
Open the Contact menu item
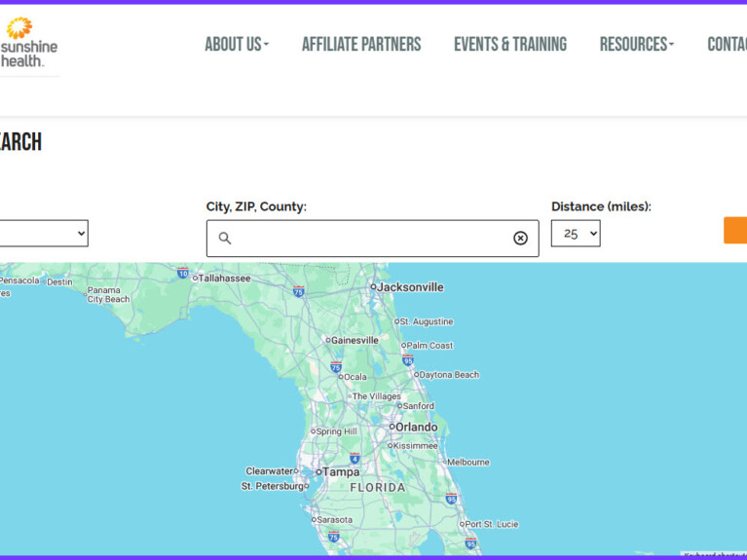[x=727, y=44]
